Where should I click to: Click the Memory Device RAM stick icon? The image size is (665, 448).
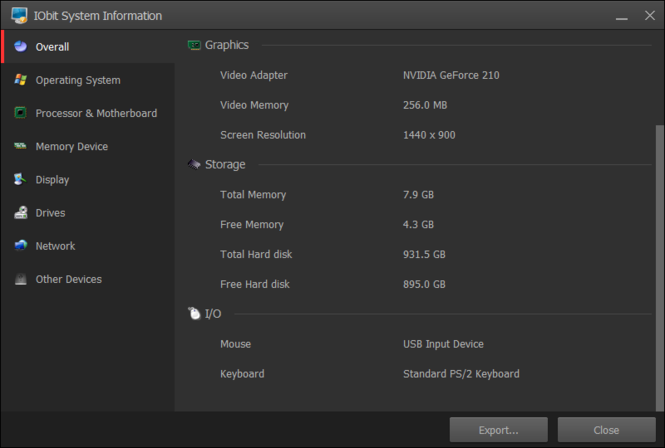click(20, 146)
